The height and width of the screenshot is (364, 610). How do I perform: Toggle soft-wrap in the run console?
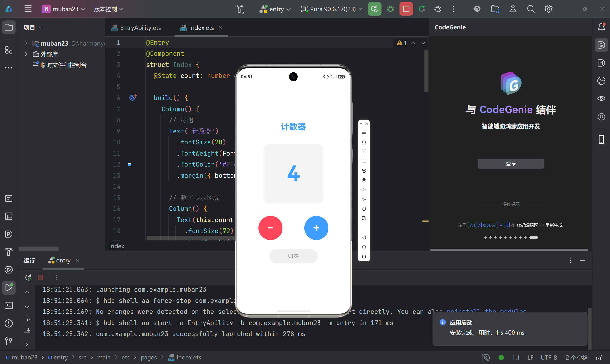[x=27, y=318]
